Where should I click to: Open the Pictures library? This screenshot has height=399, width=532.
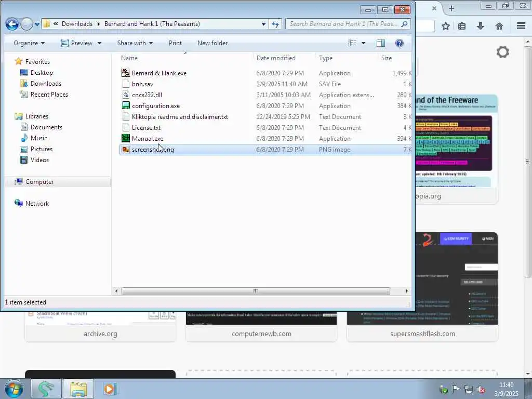(42, 149)
